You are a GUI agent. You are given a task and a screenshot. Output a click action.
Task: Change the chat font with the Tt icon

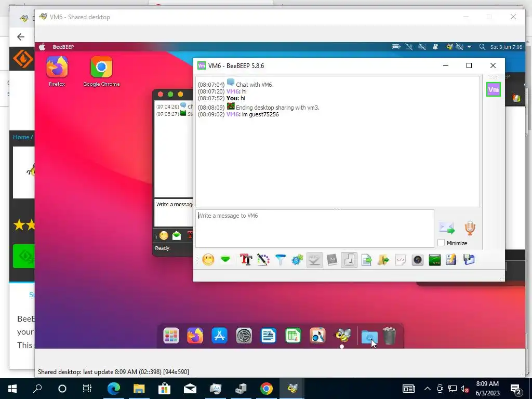[246, 260]
